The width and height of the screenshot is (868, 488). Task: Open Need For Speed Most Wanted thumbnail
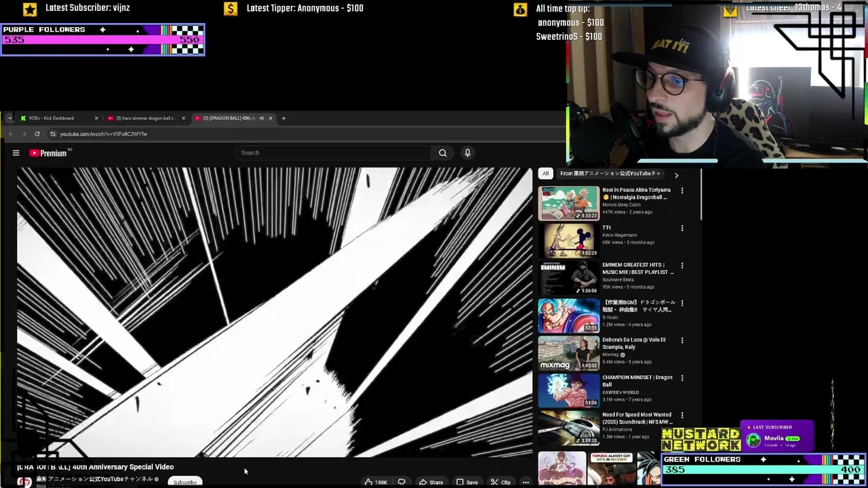pyautogui.click(x=569, y=427)
